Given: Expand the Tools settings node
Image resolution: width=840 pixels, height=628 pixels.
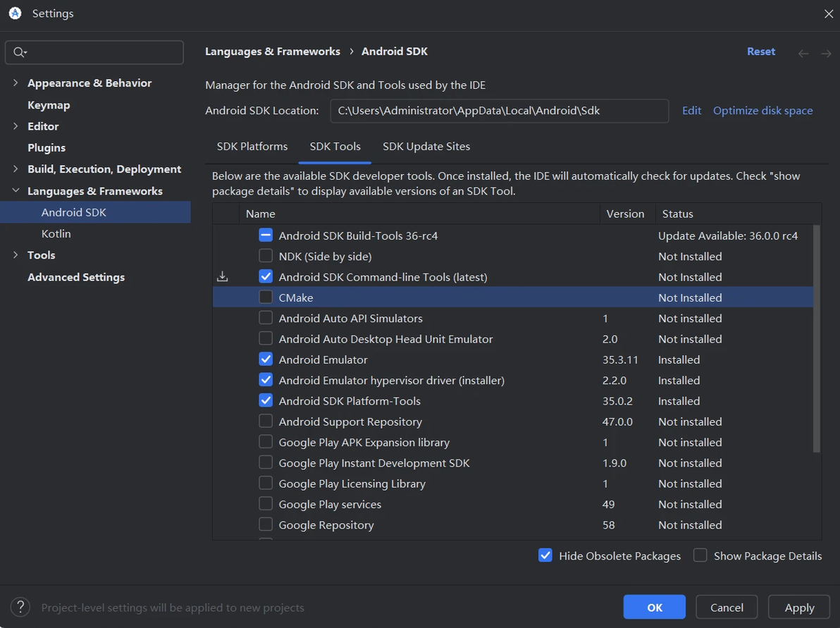Looking at the screenshot, I should 16,255.
